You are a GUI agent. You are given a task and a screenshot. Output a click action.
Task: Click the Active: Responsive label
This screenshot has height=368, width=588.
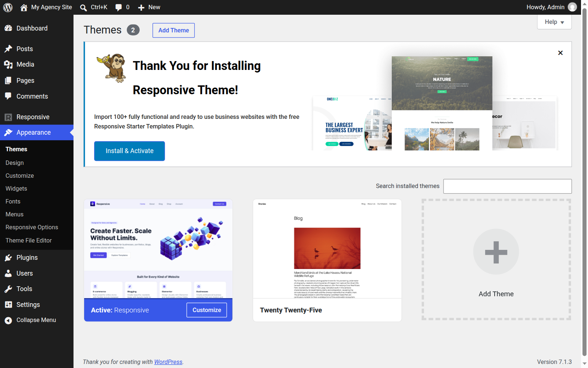120,310
